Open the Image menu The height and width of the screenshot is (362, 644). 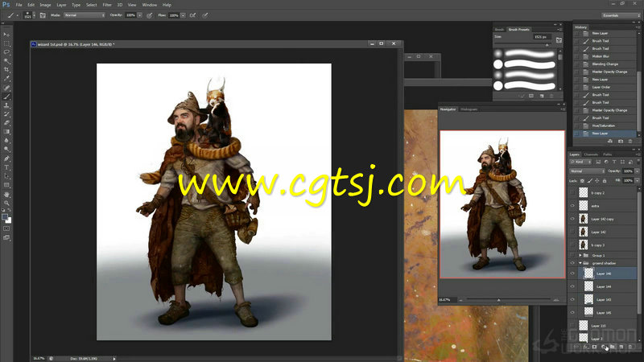(45, 5)
